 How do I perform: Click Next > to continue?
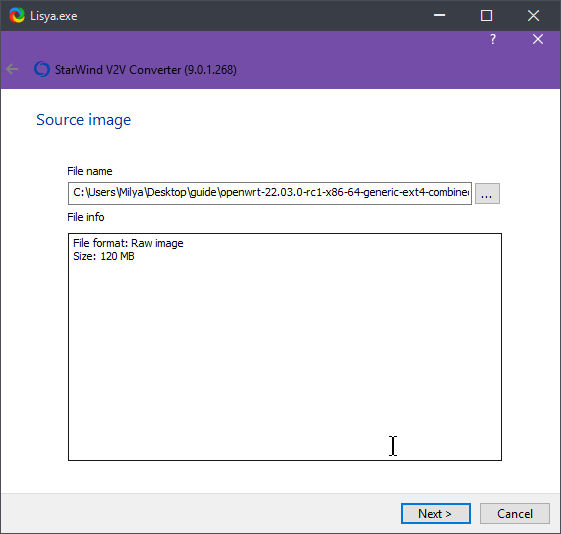coord(435,514)
